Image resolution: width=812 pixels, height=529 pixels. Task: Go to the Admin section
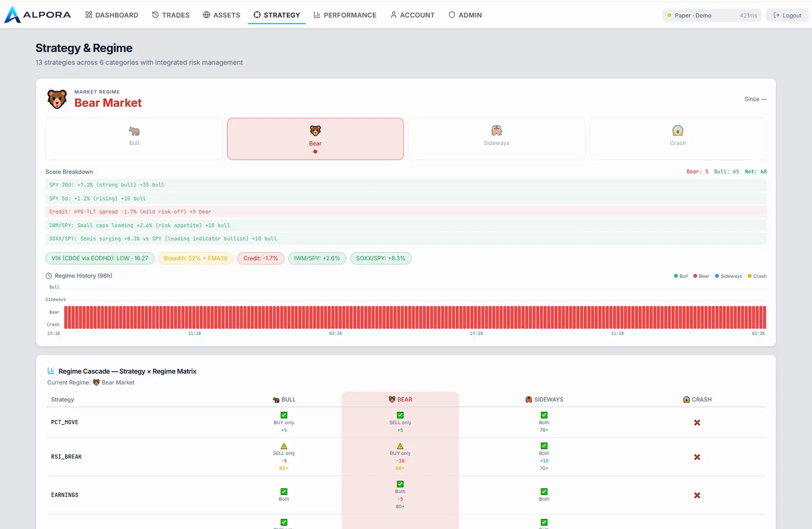point(465,15)
